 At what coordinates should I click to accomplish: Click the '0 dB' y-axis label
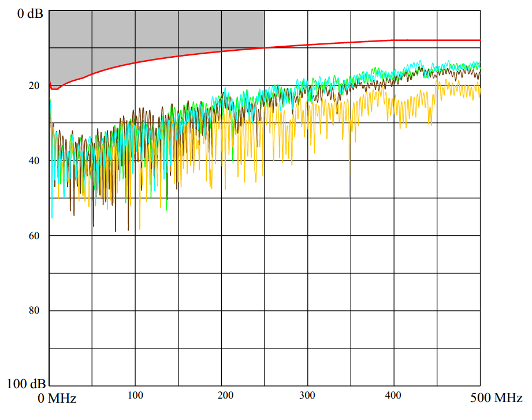click(x=30, y=13)
